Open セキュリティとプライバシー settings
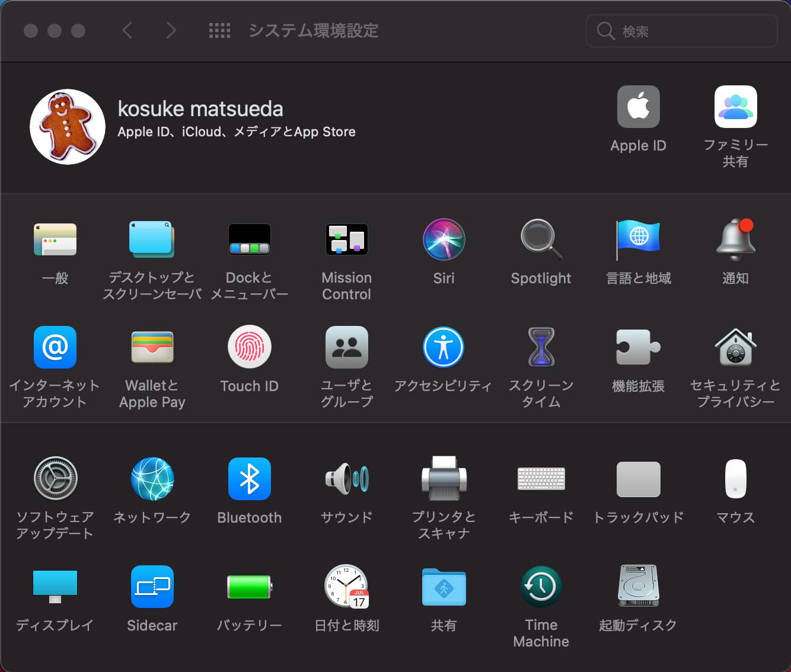The image size is (791, 672). coord(735,347)
